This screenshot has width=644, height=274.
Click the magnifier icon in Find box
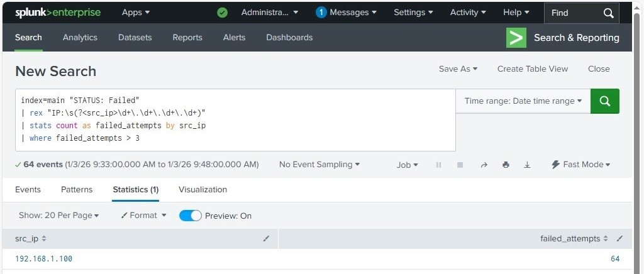pos(609,13)
